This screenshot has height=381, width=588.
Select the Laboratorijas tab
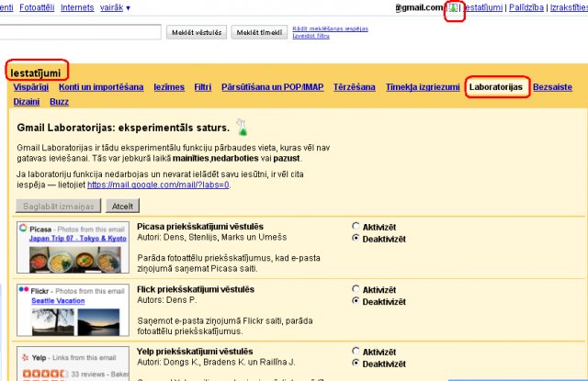(x=496, y=87)
